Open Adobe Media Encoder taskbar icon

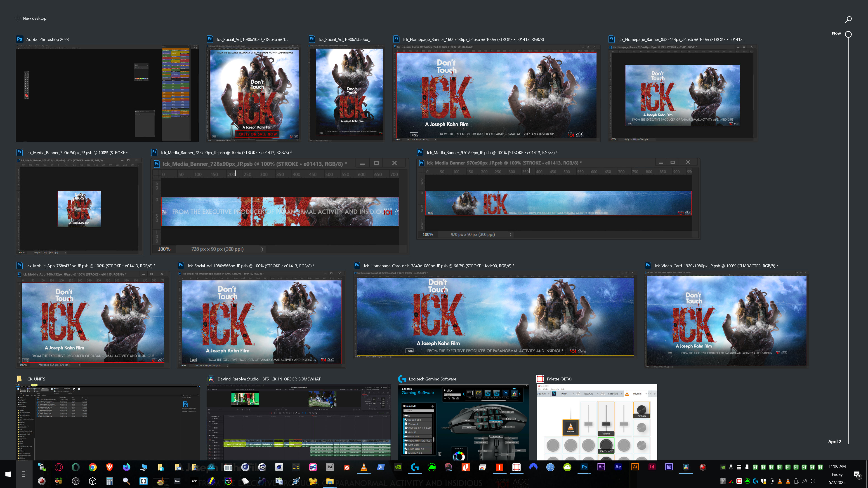(x=669, y=467)
